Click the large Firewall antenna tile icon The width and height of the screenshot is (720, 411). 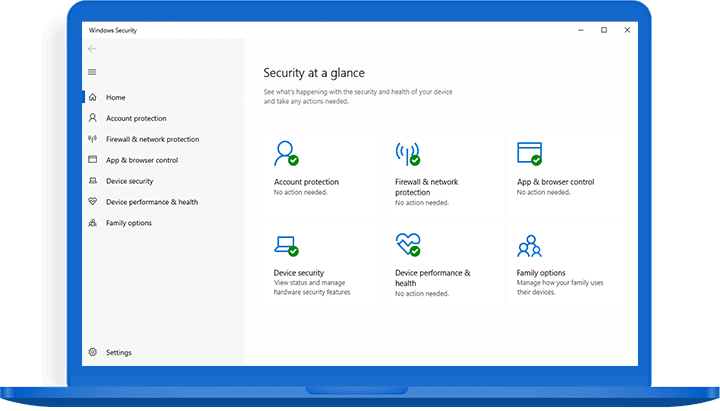tap(408, 153)
